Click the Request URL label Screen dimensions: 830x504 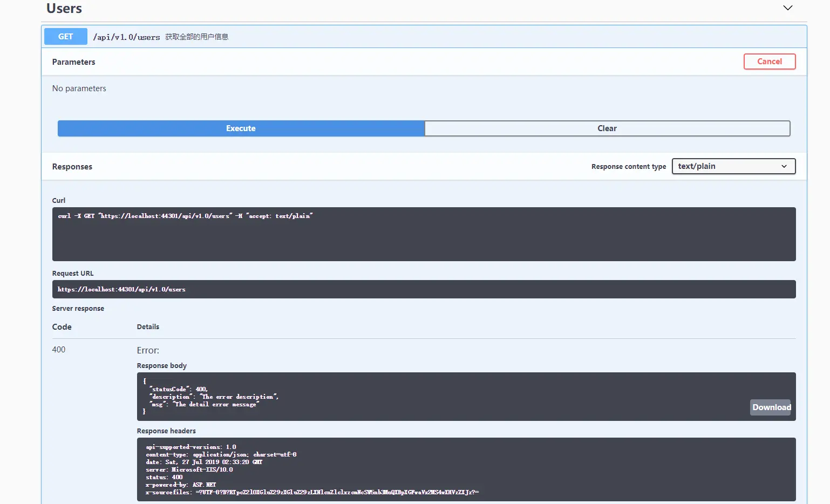tap(73, 274)
